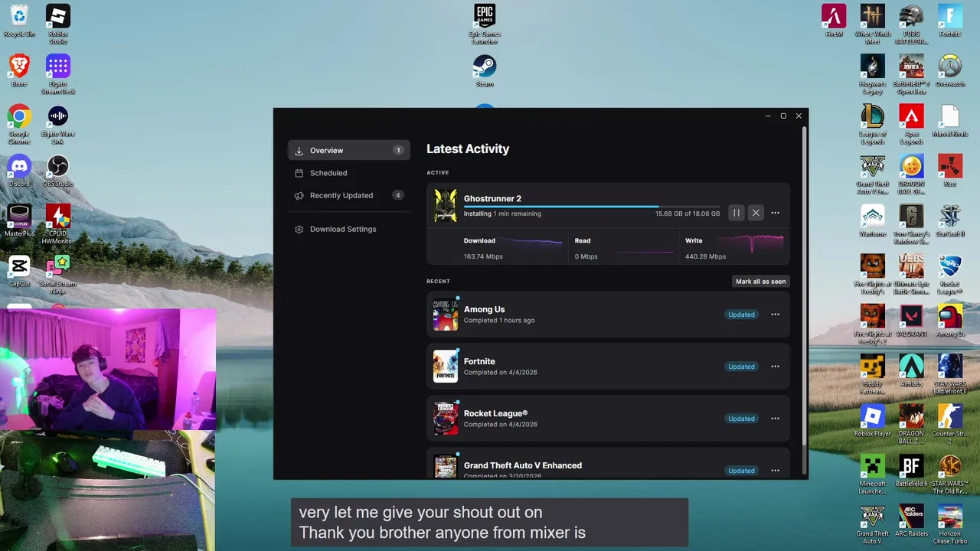Click the Ghostrunner 2 game thumbnail
The width and height of the screenshot is (980, 551).
pyautogui.click(x=445, y=206)
